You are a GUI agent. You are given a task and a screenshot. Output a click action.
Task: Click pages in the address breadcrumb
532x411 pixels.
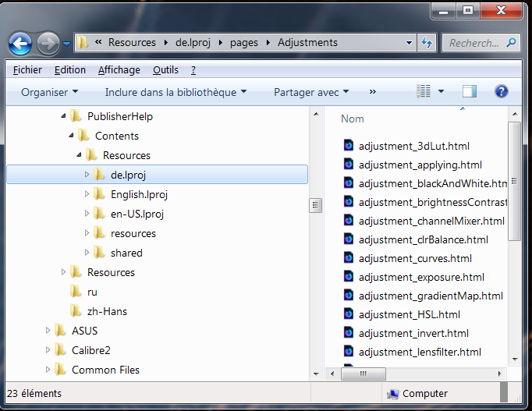(x=244, y=42)
